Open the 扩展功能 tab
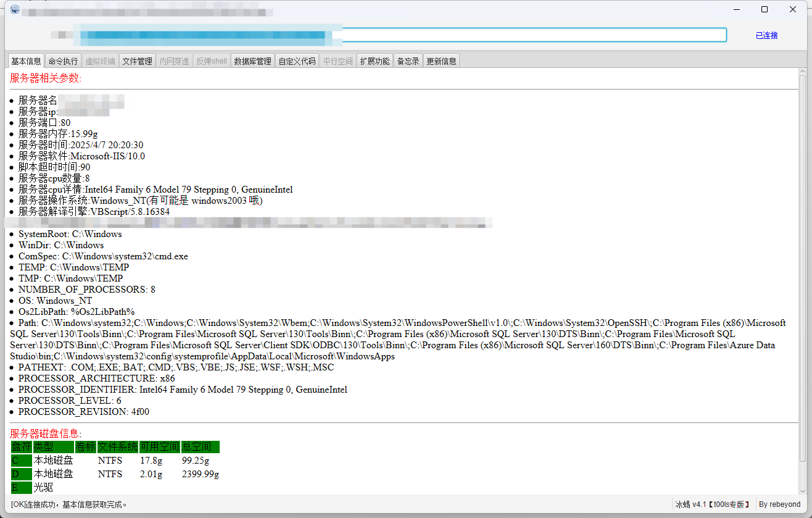Viewport: 812px width, 518px height. point(375,61)
